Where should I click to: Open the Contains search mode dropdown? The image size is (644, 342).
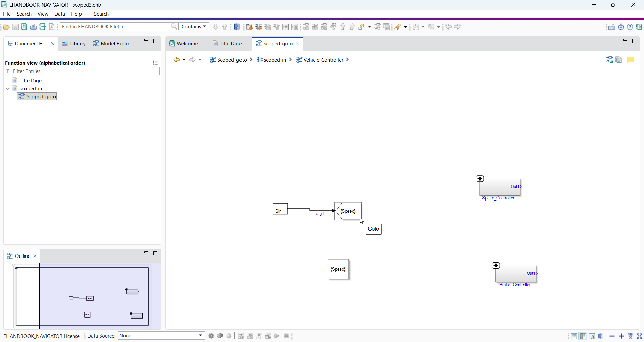[x=194, y=27]
